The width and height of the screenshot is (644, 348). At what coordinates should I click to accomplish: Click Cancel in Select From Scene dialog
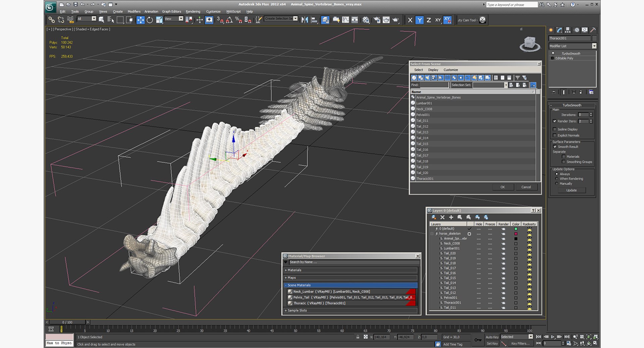point(526,187)
